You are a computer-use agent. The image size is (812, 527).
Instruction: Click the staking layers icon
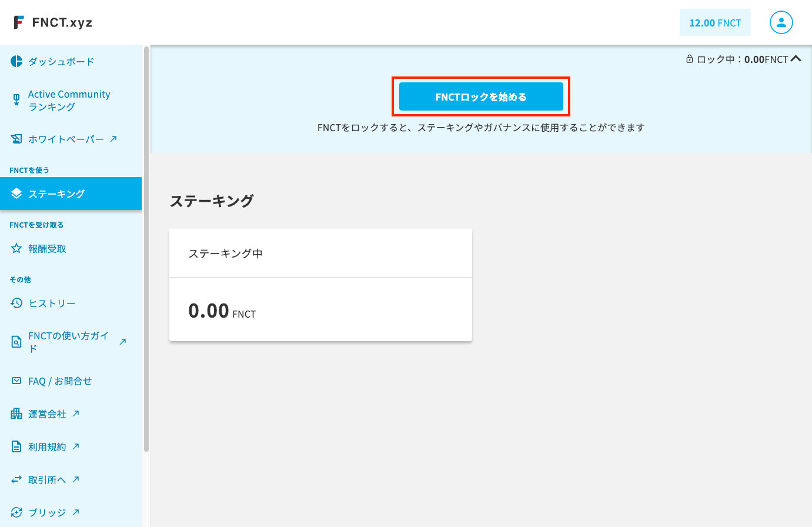coord(16,194)
